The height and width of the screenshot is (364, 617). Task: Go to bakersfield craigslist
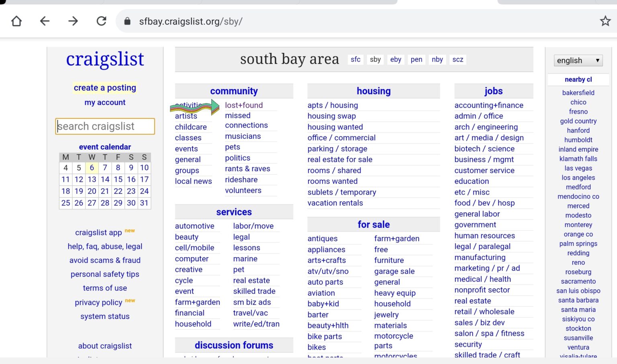[x=578, y=93]
